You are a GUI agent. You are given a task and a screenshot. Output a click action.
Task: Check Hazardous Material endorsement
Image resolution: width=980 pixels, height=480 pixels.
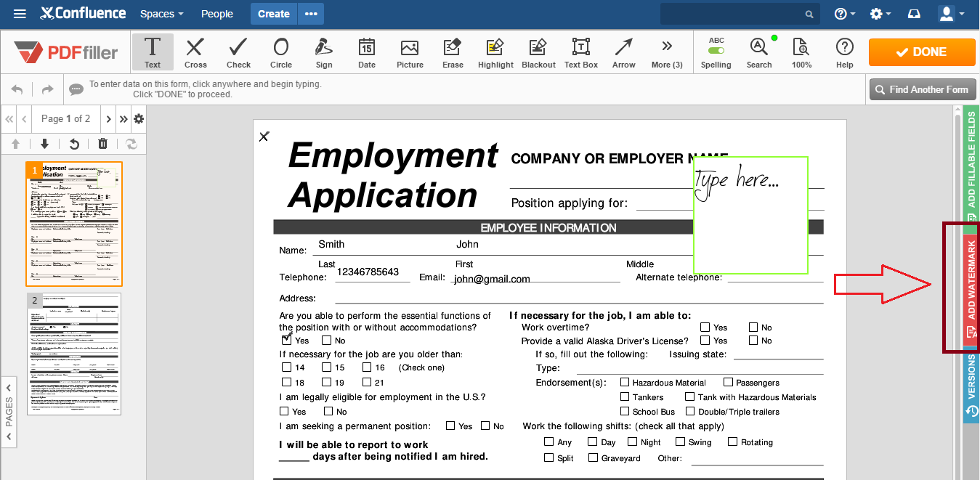click(625, 382)
